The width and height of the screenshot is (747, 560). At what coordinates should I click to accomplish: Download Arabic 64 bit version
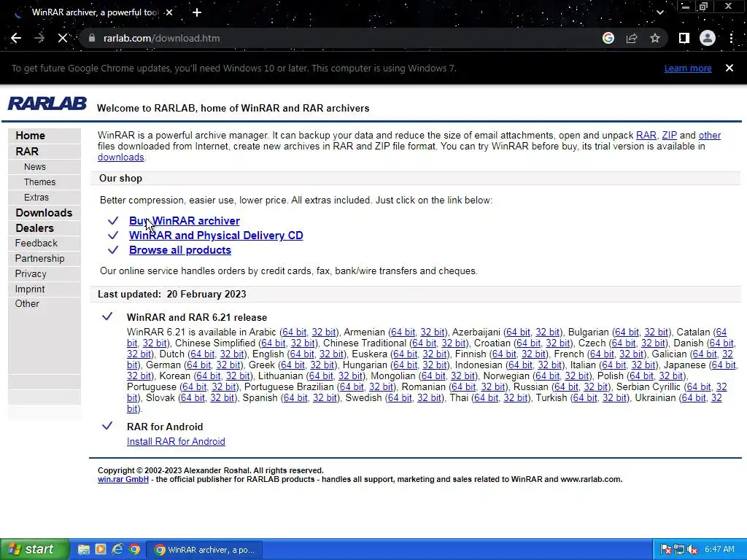(294, 332)
